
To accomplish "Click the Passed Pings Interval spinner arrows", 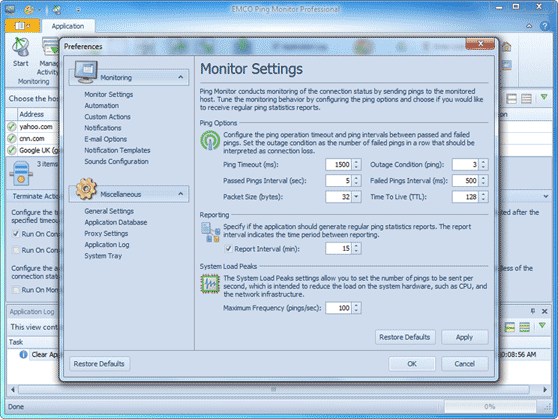I will (x=356, y=180).
